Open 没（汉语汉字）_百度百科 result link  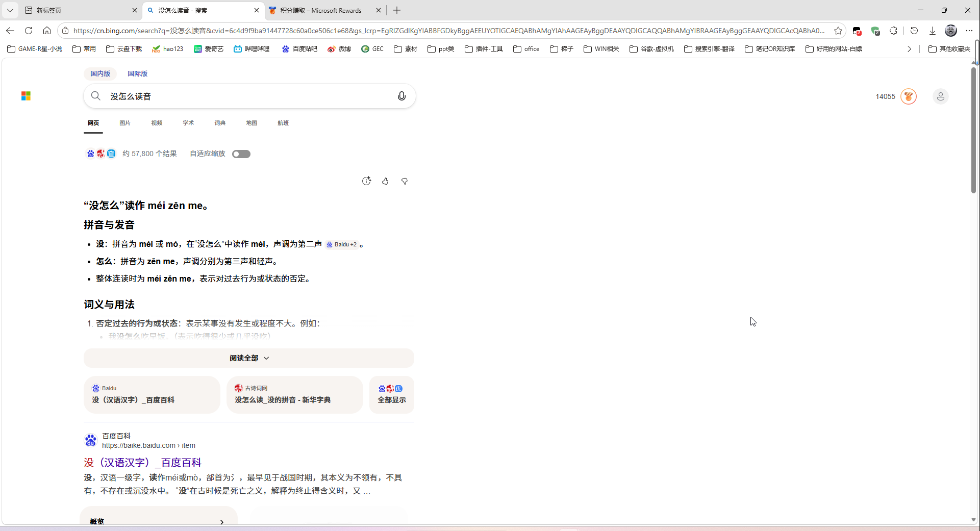click(x=143, y=463)
